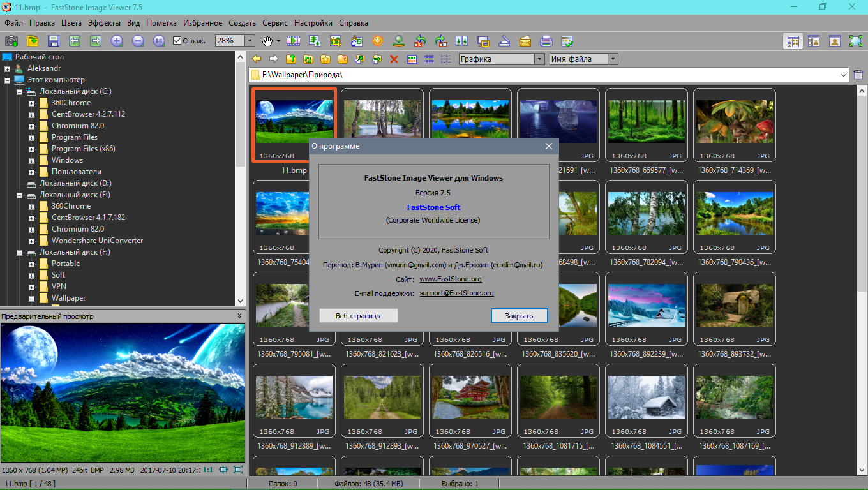Open the 28% zoom level dropdown
This screenshot has height=490, width=868.
pyautogui.click(x=250, y=41)
